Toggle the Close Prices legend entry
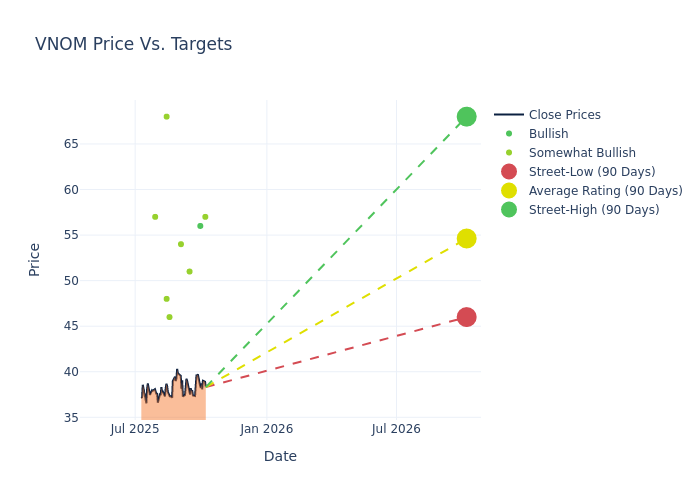The image size is (700, 500). 564,115
